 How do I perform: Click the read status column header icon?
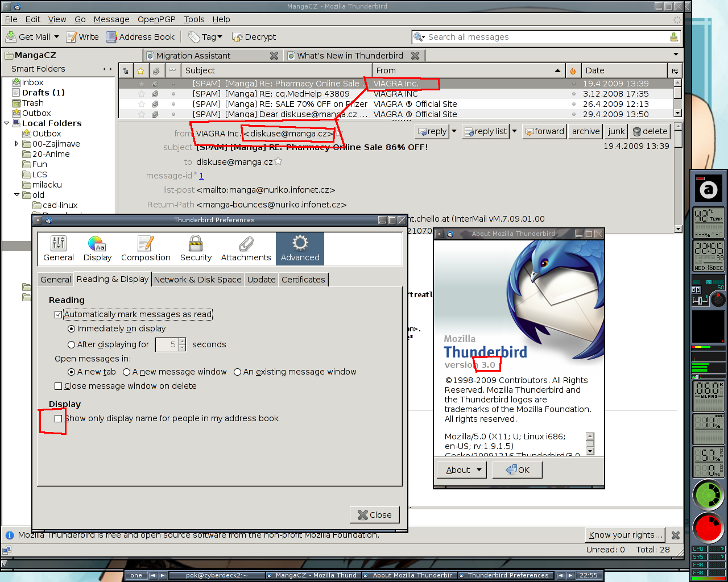point(172,70)
